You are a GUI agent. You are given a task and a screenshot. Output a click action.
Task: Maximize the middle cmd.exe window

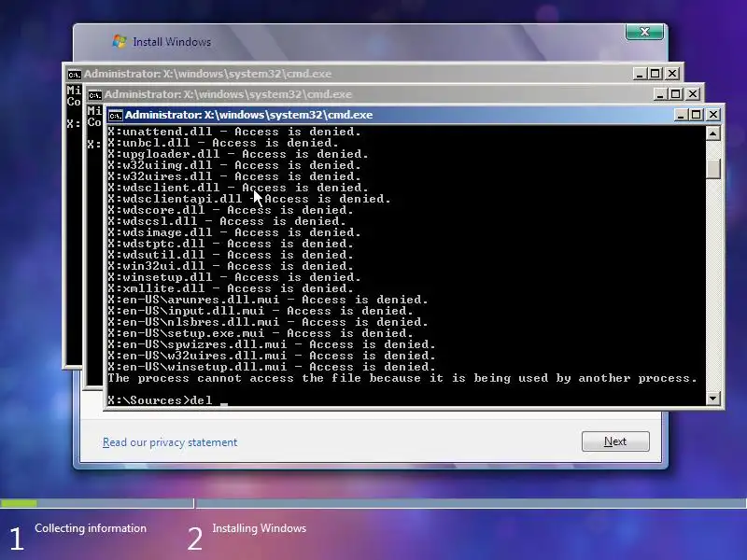point(675,94)
